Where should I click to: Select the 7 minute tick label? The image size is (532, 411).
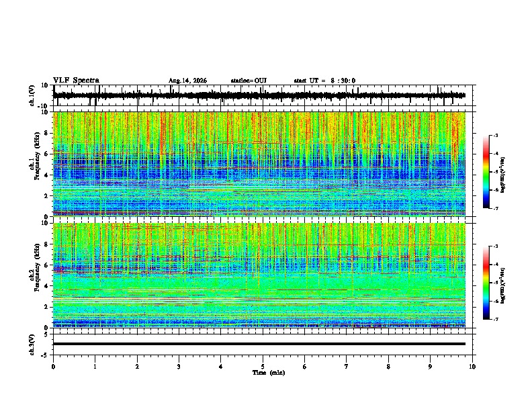[x=347, y=367]
